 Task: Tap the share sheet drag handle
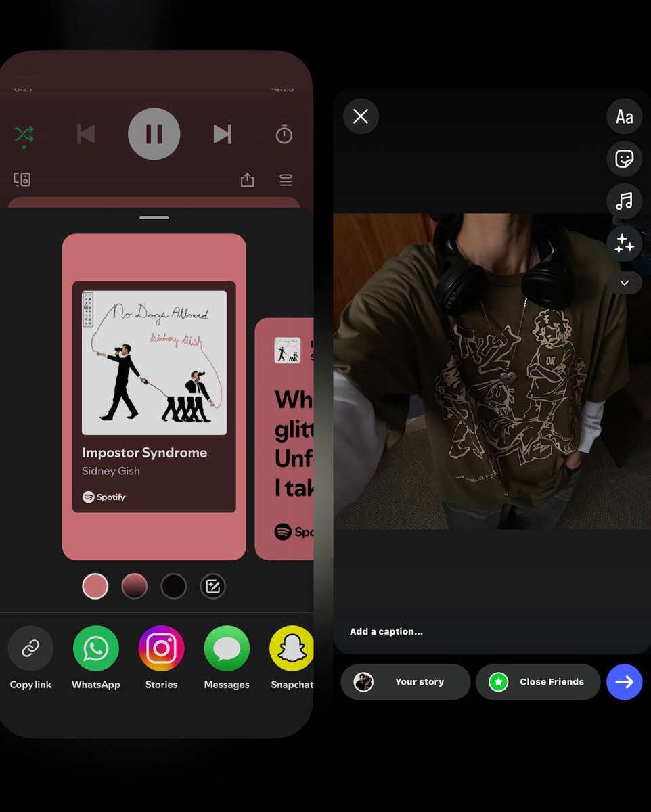(x=154, y=217)
